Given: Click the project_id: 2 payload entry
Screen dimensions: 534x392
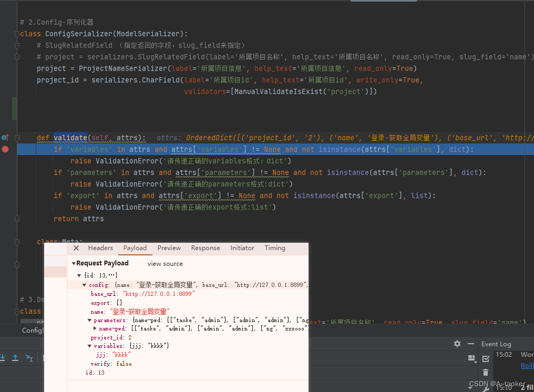Looking at the screenshot, I should pyautogui.click(x=111, y=337).
